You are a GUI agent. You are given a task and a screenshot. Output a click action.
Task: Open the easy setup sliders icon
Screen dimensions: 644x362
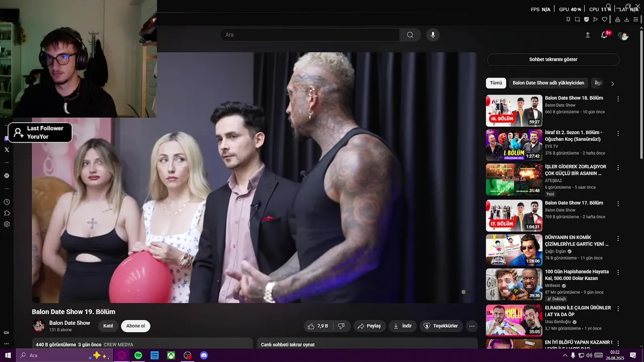point(636,20)
